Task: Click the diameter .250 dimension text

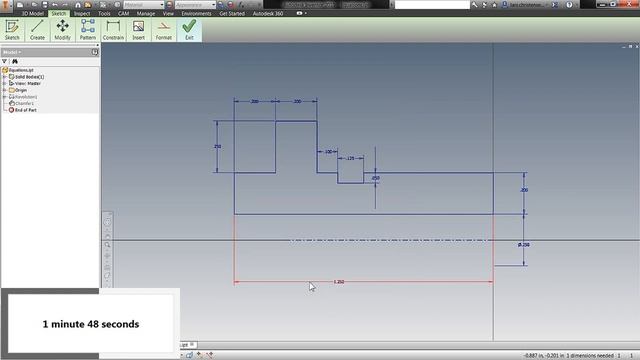Action: (524, 245)
